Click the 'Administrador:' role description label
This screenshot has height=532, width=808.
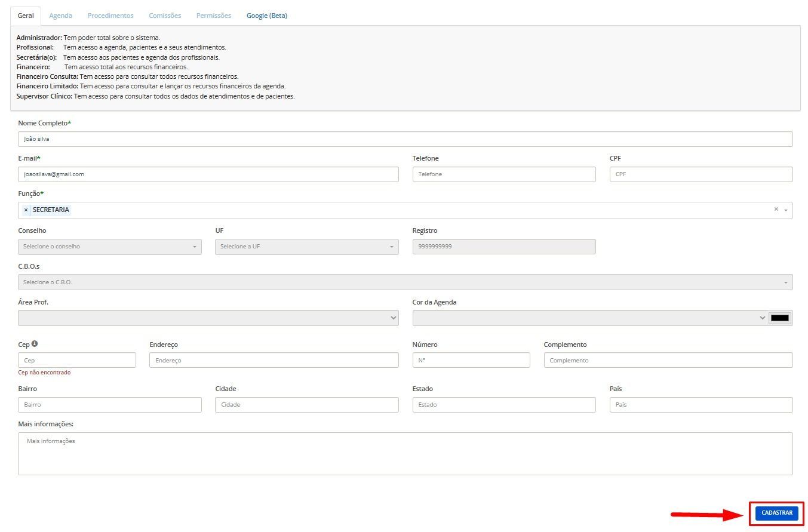pyautogui.click(x=39, y=38)
